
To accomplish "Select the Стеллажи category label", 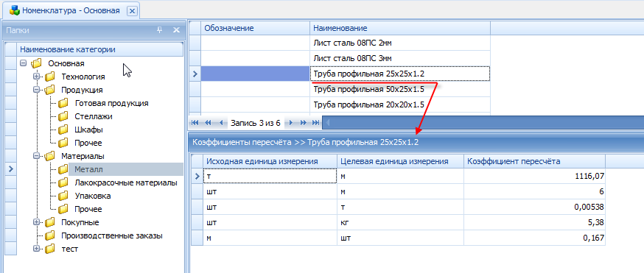I will (x=94, y=116).
